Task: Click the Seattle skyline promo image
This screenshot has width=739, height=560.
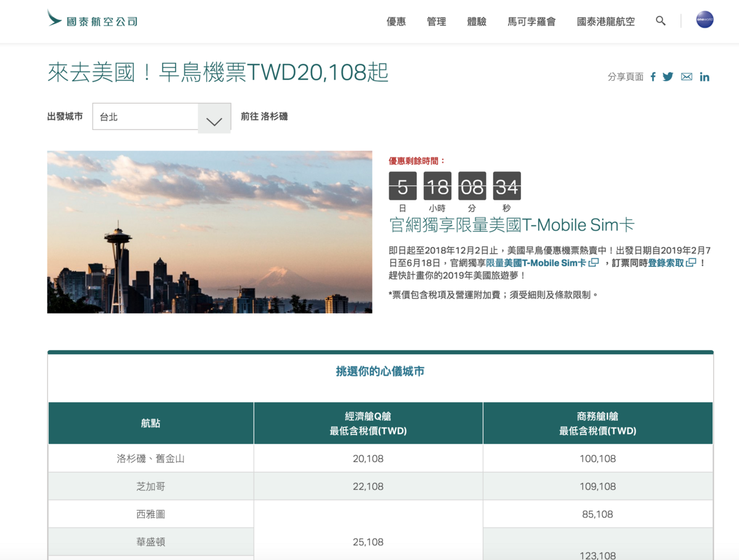Action: 209,232
